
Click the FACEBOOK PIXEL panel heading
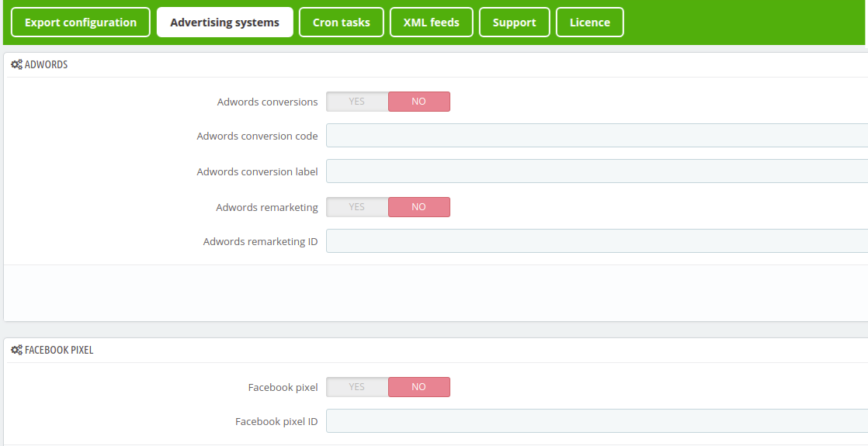59,351
